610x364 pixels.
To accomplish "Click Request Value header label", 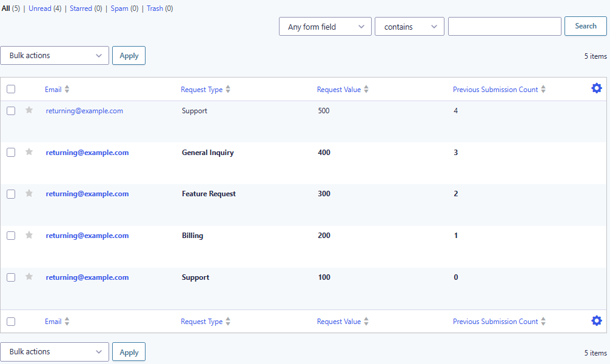I will 339,90.
